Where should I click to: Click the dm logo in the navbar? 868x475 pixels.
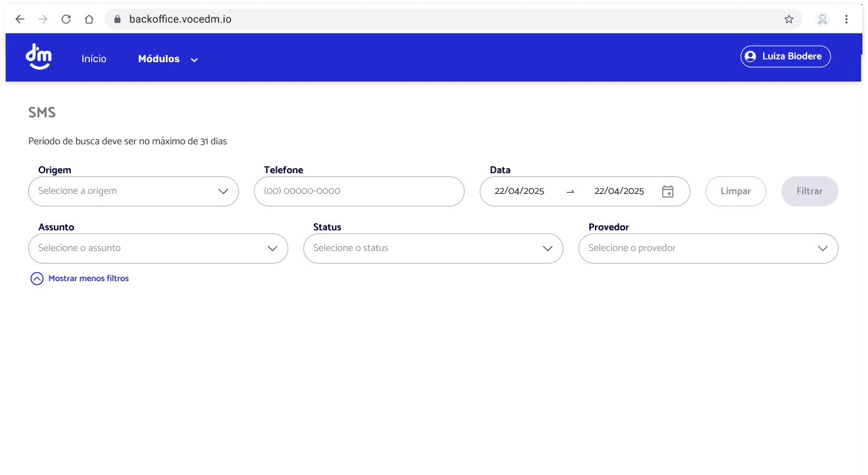pyautogui.click(x=38, y=56)
